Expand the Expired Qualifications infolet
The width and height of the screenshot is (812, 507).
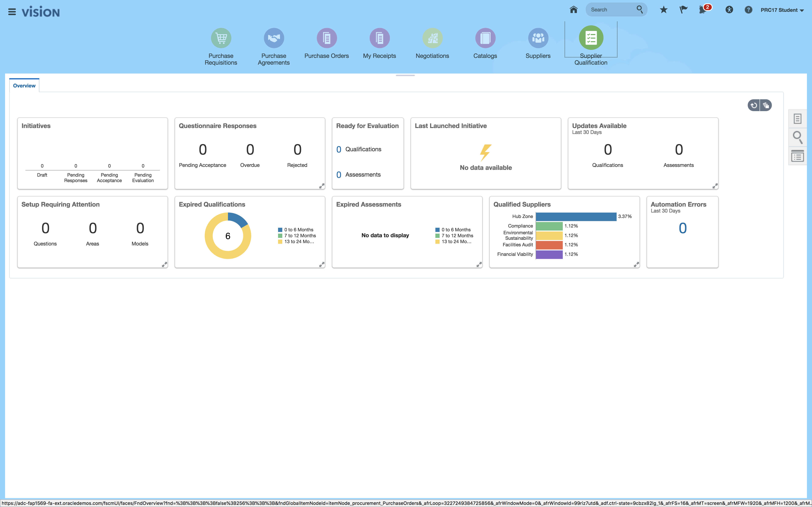[321, 264]
